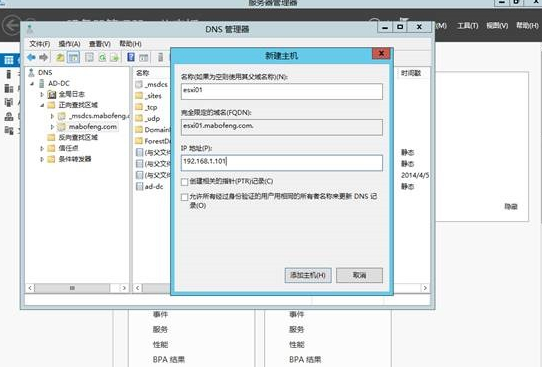542x367 pixels.
Task: Click the server tower toolbar icon
Action: point(160,57)
